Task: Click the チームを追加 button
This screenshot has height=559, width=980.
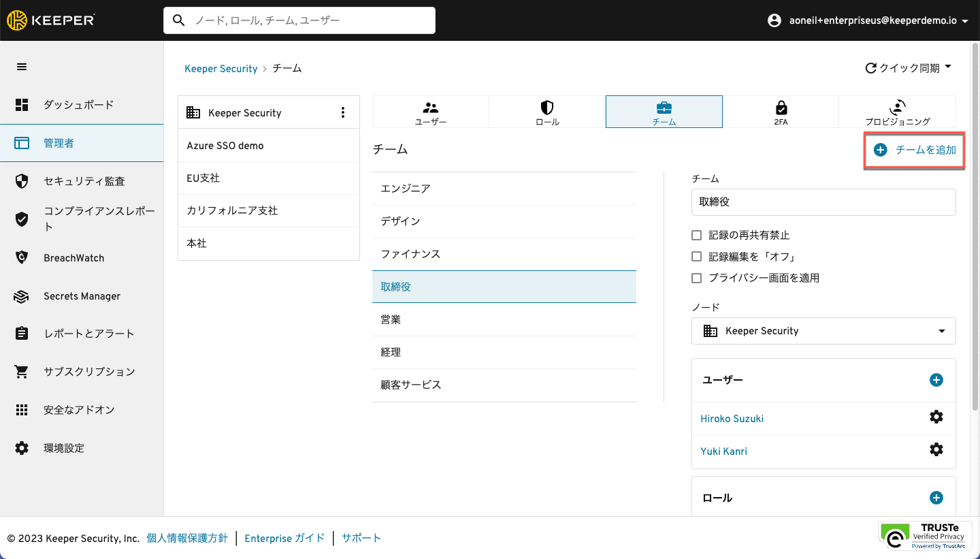Action: [x=915, y=150]
